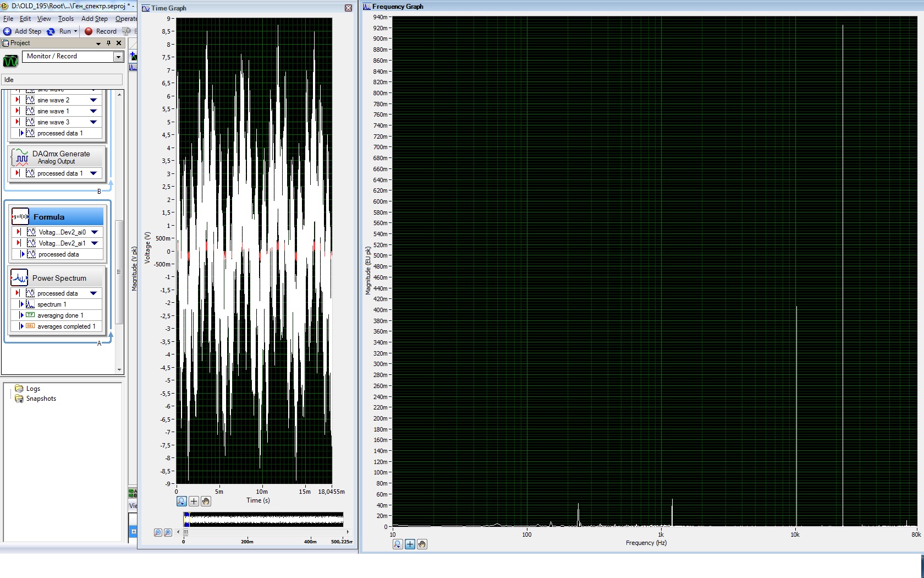Open the sine wave 3 input dropdown
The image size is (924, 578).
point(94,122)
